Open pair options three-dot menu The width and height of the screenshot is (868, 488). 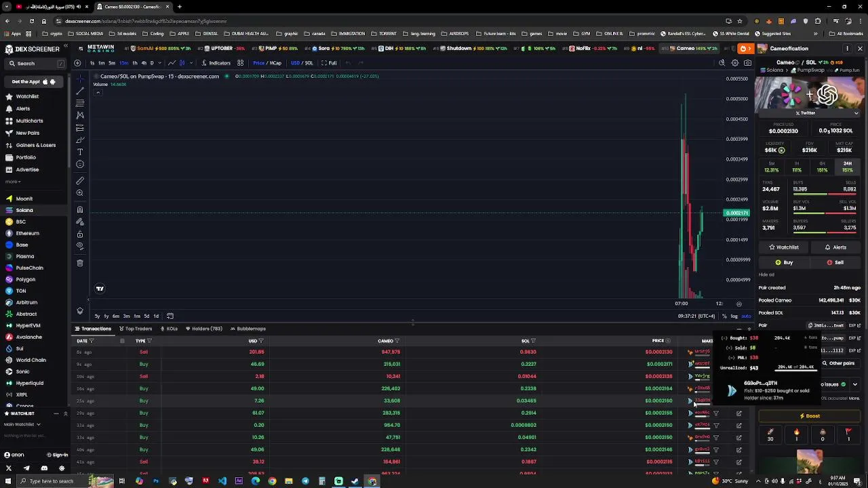click(x=847, y=49)
